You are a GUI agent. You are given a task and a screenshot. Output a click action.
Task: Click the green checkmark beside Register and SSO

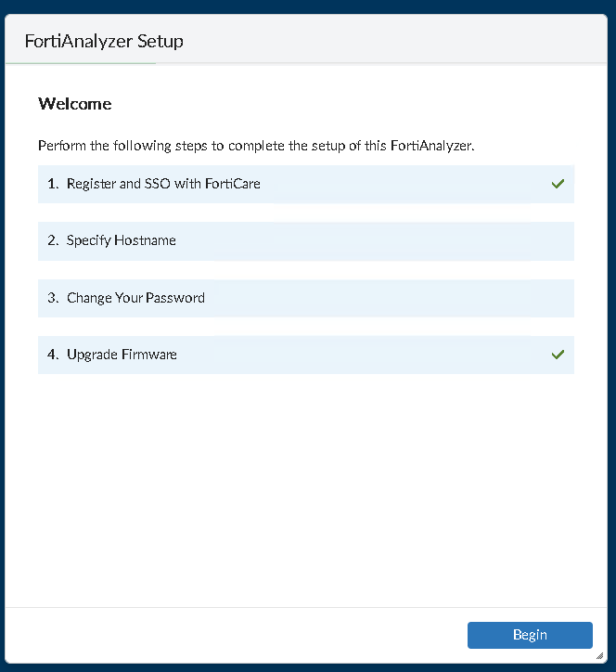[558, 184]
